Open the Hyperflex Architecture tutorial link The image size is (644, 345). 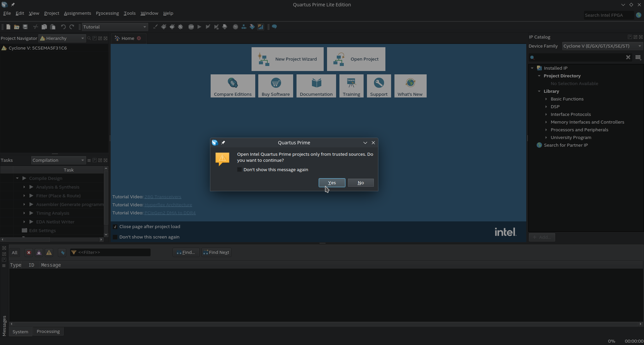click(168, 205)
